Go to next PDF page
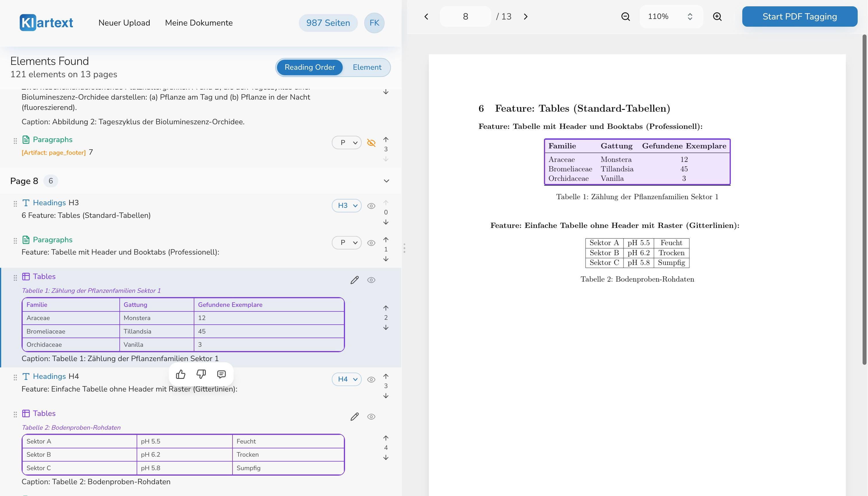868x496 pixels. pos(526,16)
